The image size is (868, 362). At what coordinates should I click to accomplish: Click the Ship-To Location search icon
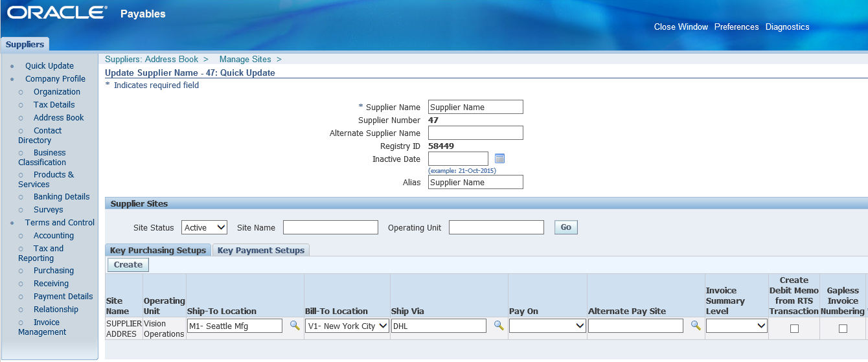point(294,326)
